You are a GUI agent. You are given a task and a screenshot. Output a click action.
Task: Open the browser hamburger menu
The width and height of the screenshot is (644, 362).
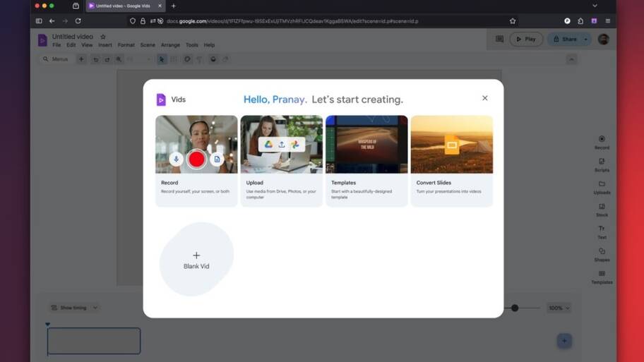tap(608, 21)
